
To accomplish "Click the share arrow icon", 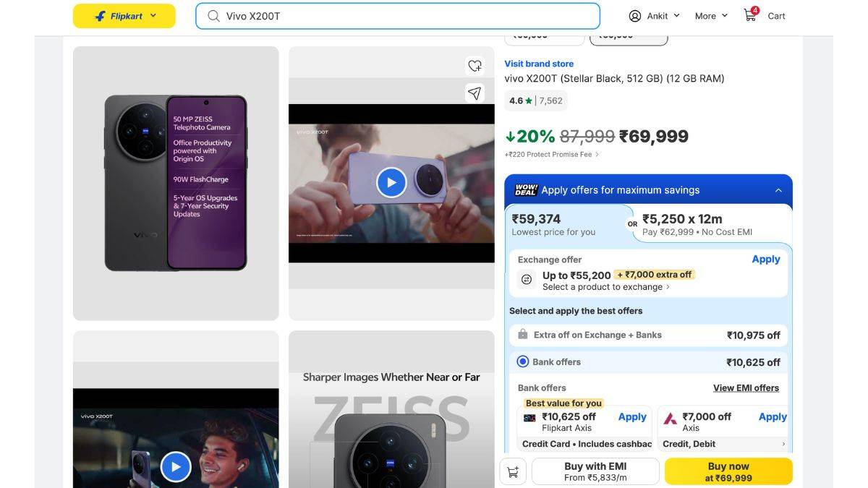I will [x=475, y=93].
